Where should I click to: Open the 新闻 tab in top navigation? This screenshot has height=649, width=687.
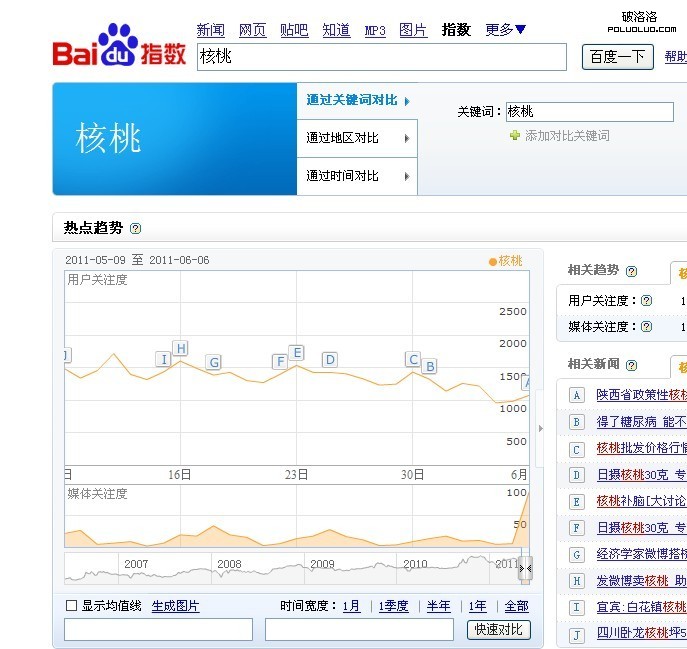pyautogui.click(x=210, y=30)
